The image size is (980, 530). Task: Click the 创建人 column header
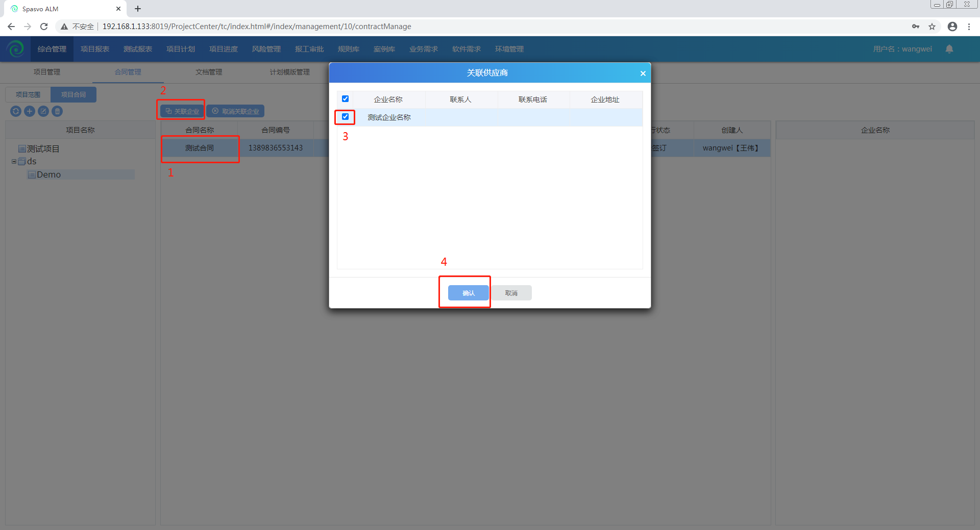click(x=732, y=130)
